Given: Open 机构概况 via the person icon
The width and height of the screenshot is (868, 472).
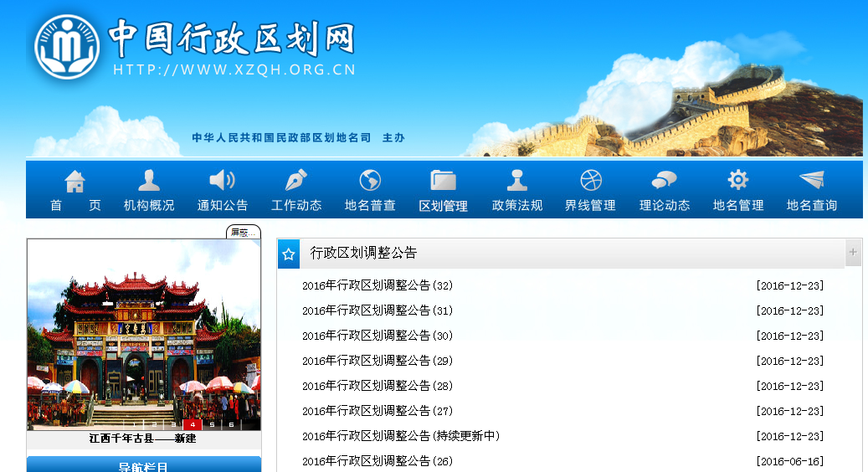Looking at the screenshot, I should (149, 181).
